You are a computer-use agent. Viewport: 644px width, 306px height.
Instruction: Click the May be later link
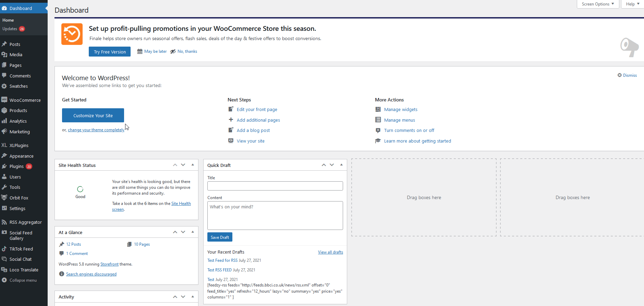tap(155, 51)
